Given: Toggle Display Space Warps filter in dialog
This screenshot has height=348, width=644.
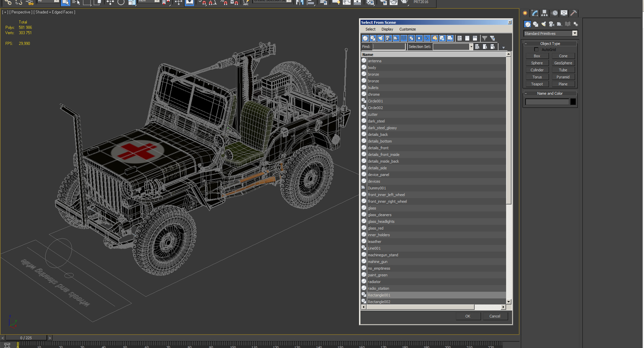Looking at the screenshot, I should [404, 38].
